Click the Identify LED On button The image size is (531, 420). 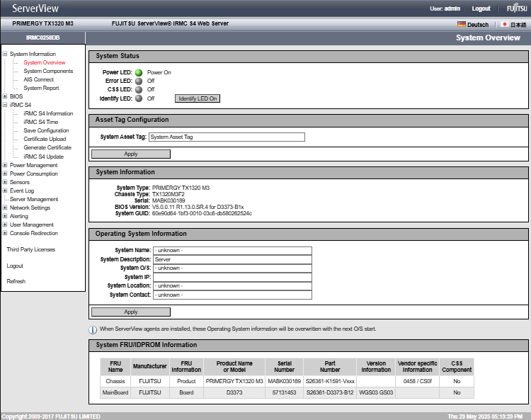tap(198, 98)
